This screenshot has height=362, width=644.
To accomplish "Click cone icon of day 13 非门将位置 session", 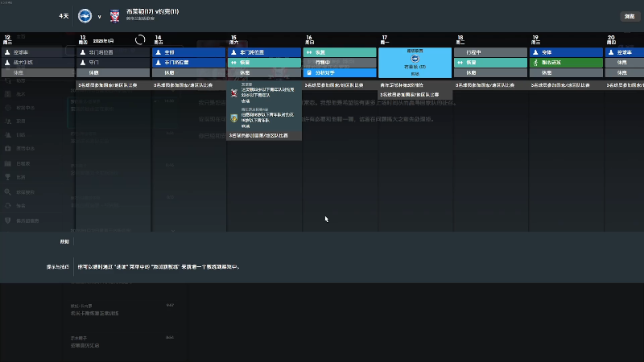I will [x=83, y=52].
